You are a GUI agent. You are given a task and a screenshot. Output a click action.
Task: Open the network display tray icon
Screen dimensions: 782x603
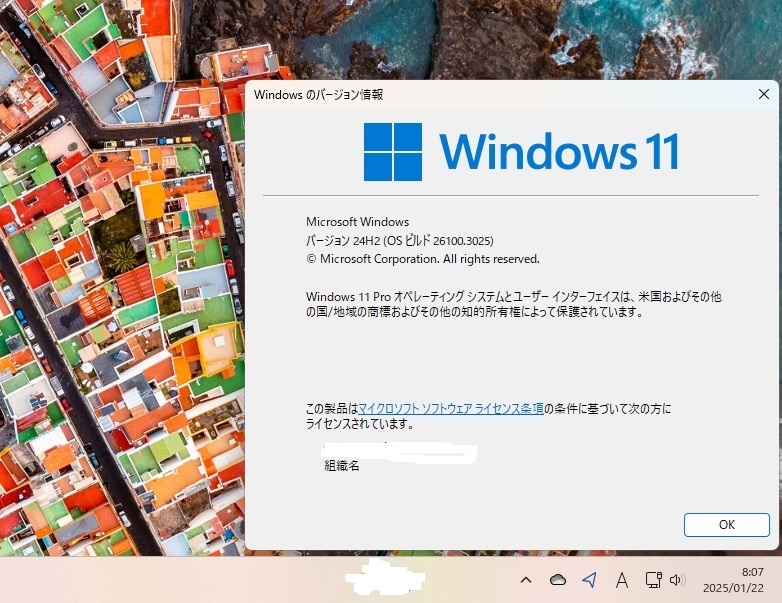653,580
